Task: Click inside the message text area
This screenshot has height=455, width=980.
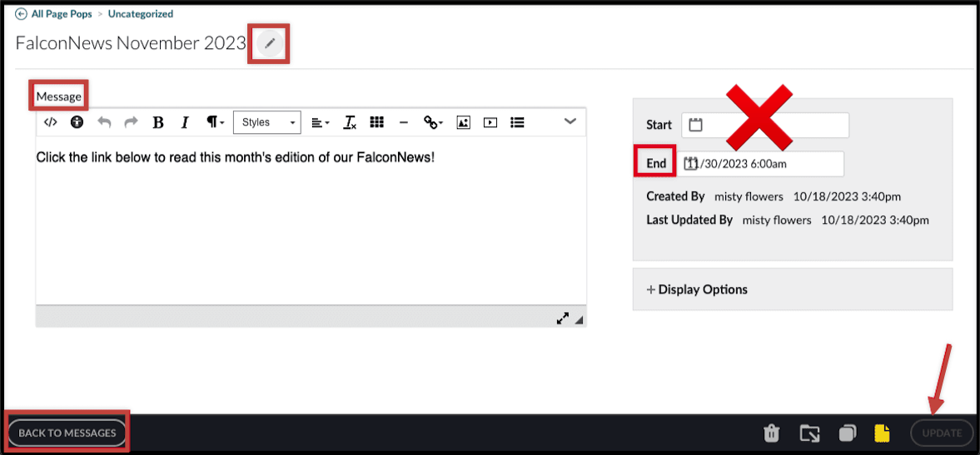Action: tap(311, 221)
